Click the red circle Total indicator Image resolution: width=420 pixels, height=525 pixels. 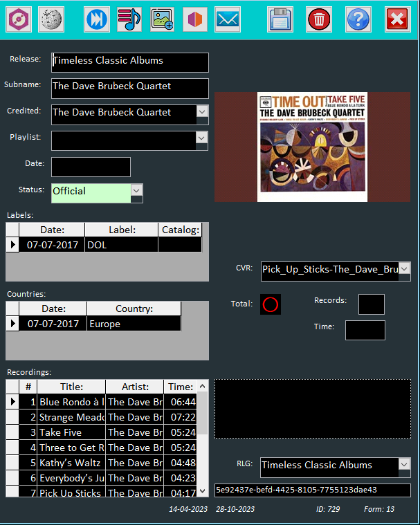[271, 304]
